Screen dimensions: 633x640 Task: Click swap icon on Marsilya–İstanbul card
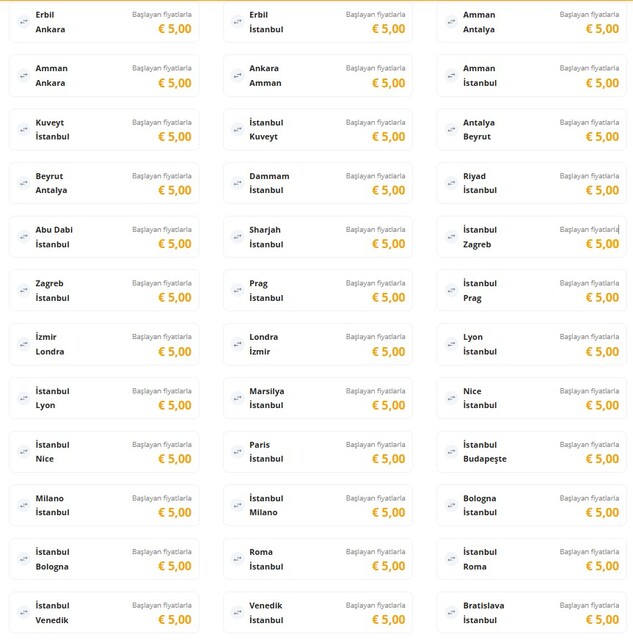click(x=238, y=398)
